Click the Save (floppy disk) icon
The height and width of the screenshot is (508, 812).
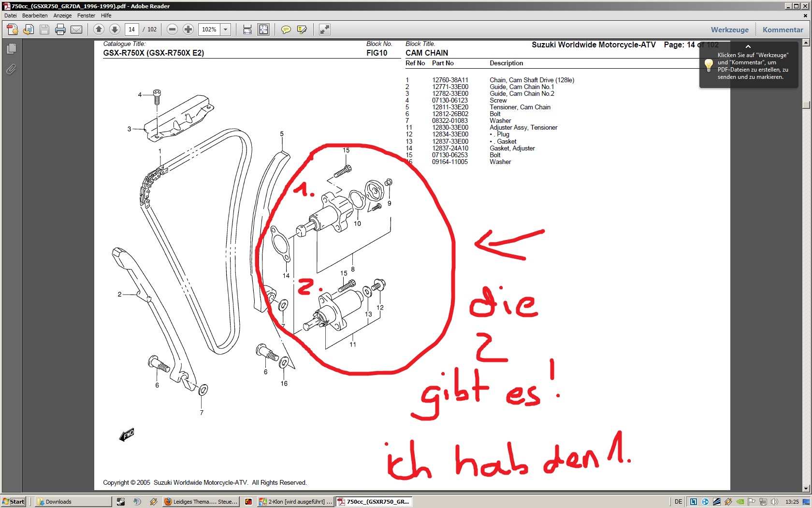(x=44, y=30)
